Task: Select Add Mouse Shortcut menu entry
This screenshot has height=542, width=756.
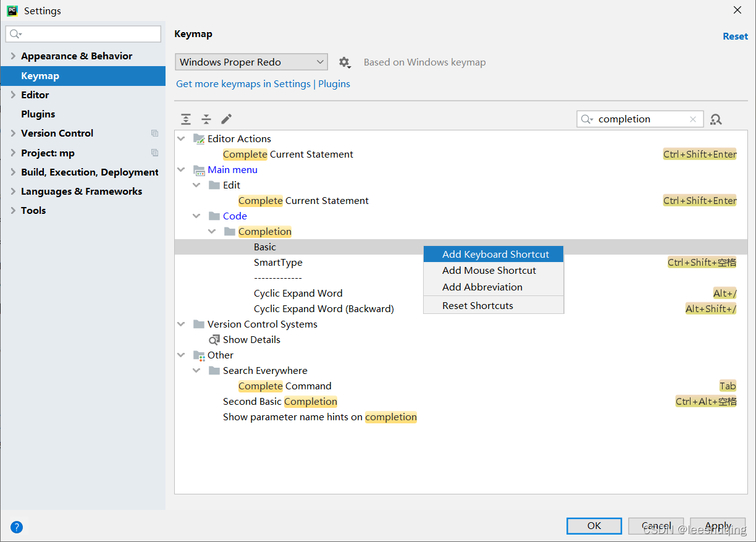Action: point(489,271)
